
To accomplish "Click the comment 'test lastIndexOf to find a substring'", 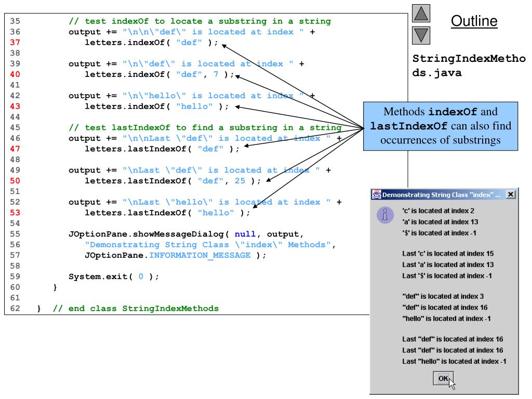I will 205,128.
